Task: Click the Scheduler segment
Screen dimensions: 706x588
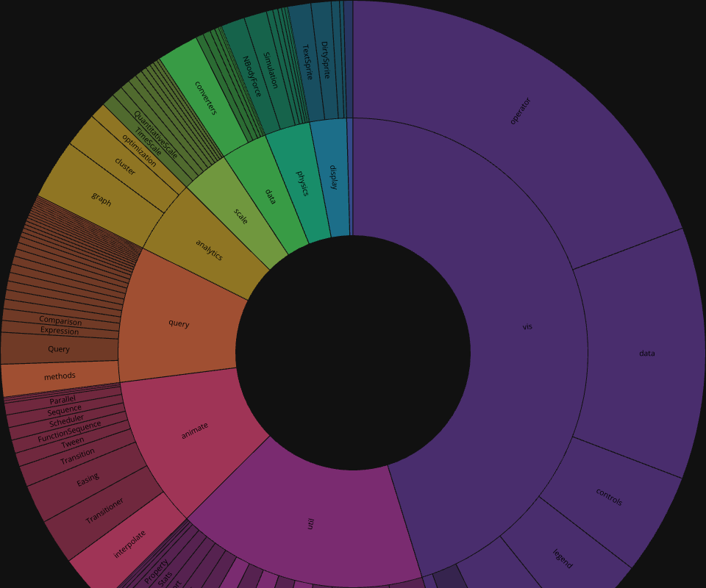Action: [67, 420]
